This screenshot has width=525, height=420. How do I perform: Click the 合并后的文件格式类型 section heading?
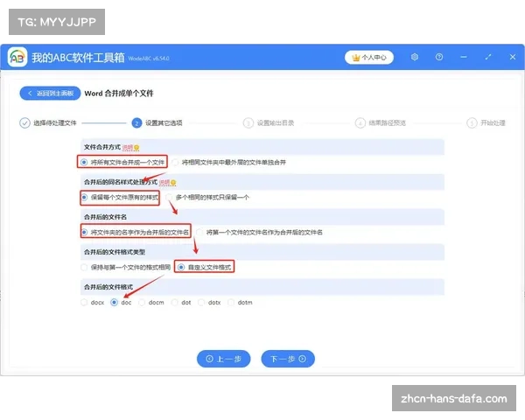[115, 252]
